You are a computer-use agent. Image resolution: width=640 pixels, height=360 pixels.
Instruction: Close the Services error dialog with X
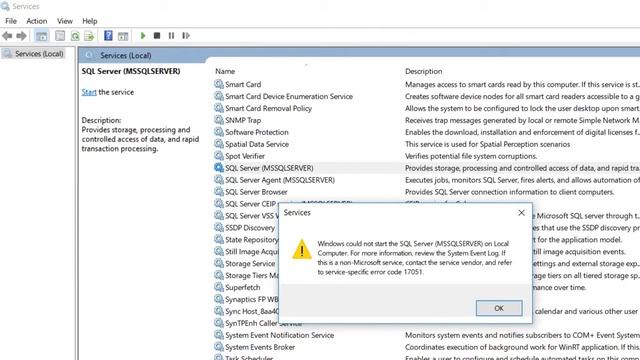(x=521, y=213)
